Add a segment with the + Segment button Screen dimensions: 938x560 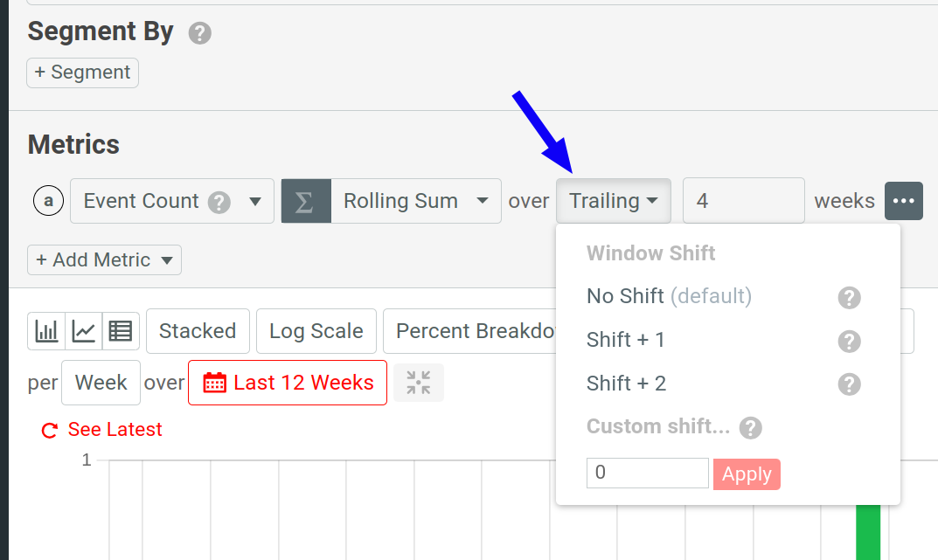82,73
